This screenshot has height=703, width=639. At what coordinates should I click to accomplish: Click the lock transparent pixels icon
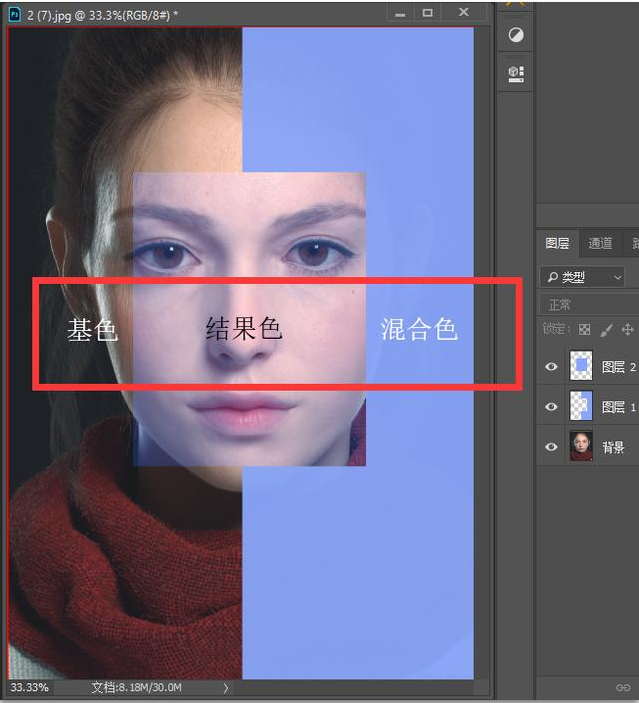coord(585,329)
